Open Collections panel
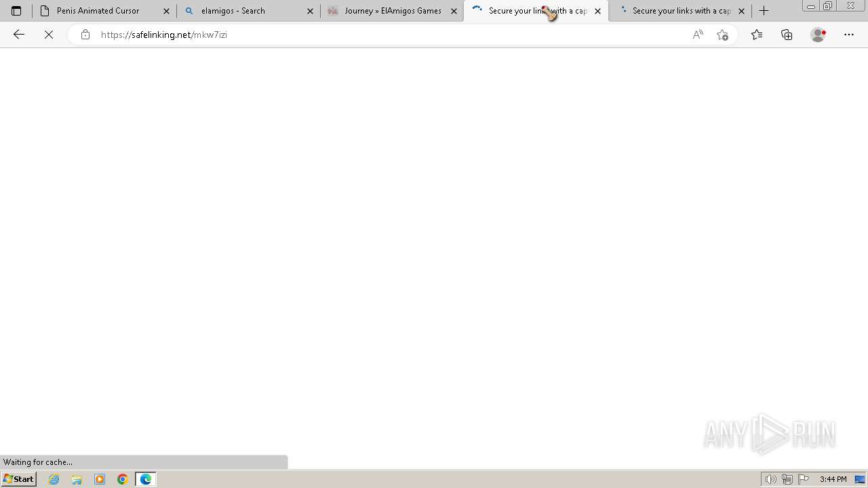 click(787, 35)
